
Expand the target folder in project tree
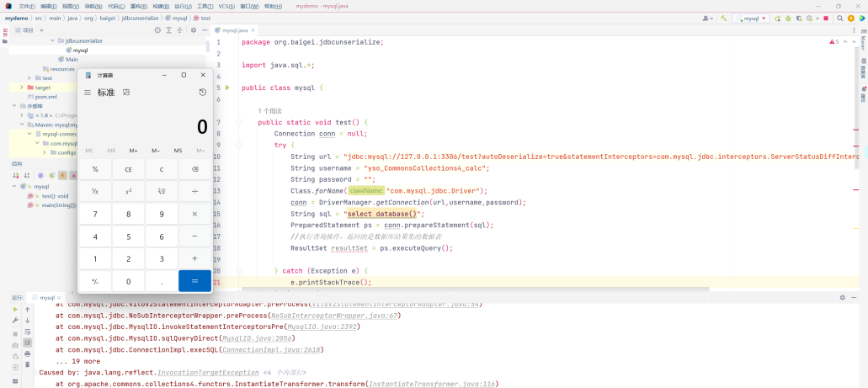(x=22, y=88)
